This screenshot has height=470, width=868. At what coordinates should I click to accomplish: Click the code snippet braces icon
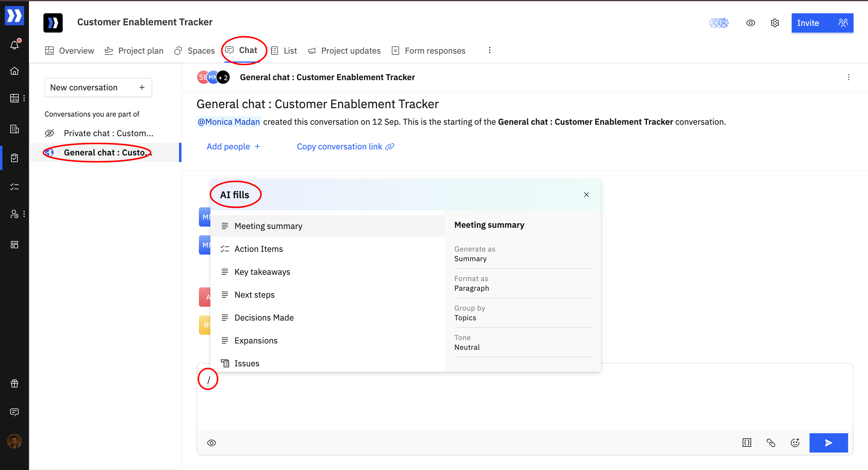pos(747,442)
